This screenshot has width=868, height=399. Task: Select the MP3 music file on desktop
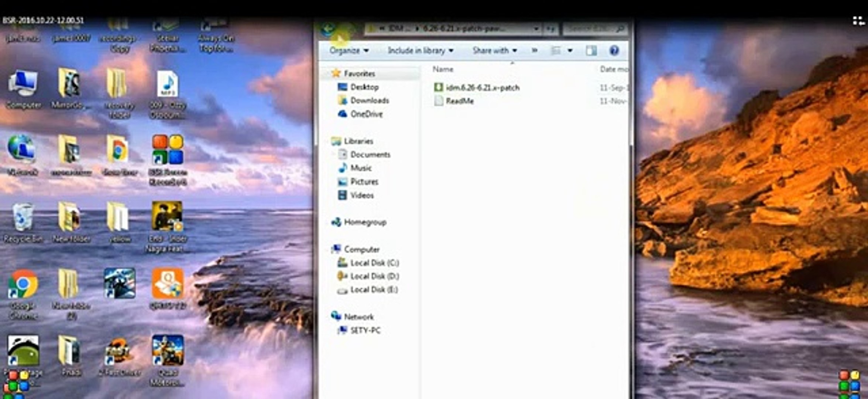pyautogui.click(x=168, y=94)
